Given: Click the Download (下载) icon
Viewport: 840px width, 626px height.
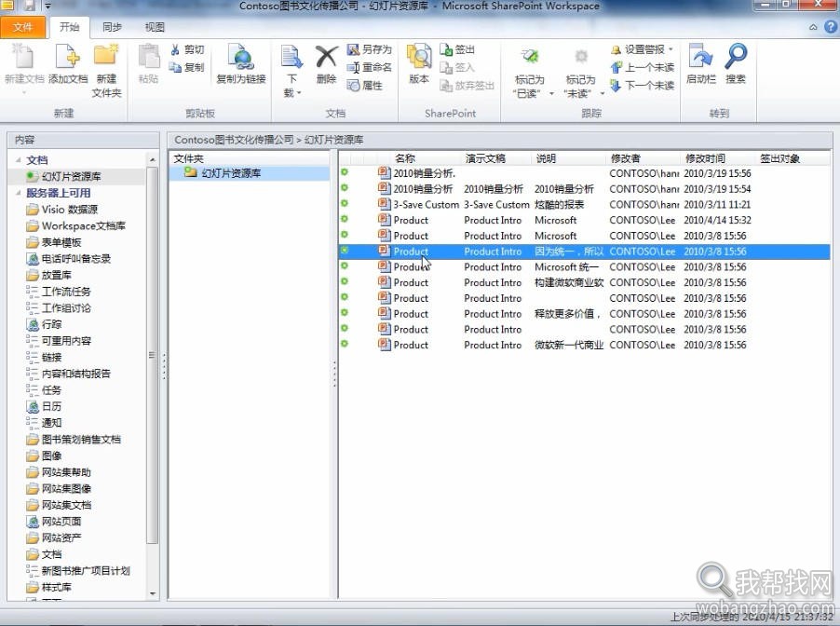Looking at the screenshot, I should point(291,57).
